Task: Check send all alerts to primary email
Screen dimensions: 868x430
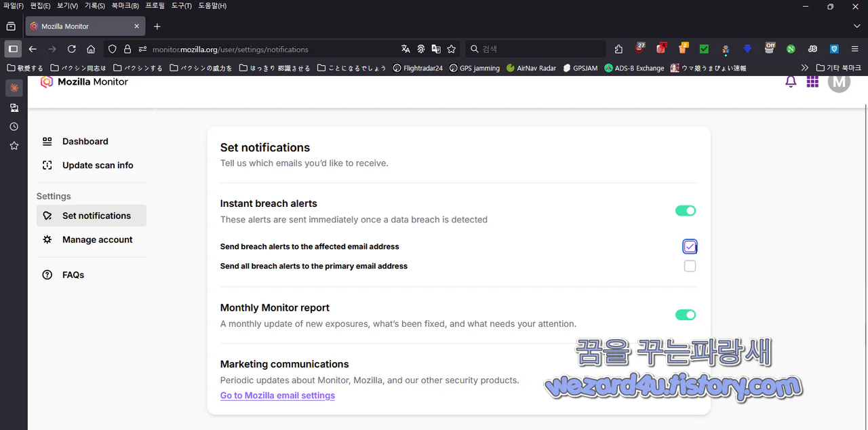Action: pyautogui.click(x=690, y=266)
